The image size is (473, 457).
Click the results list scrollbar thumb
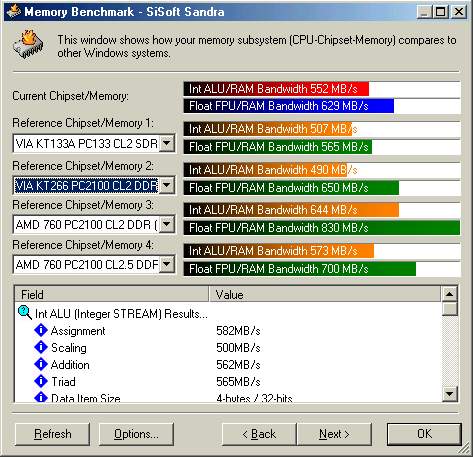click(x=449, y=308)
